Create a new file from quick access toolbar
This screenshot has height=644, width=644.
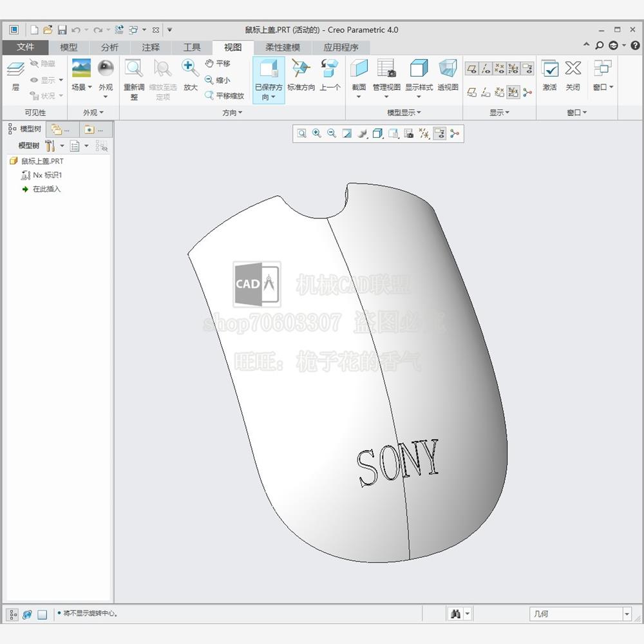tap(35, 30)
